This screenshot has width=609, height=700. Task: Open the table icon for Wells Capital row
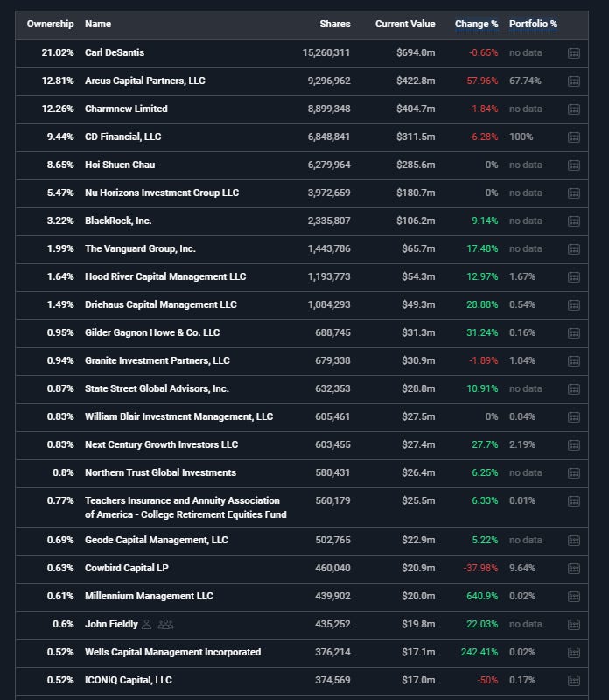pyautogui.click(x=574, y=653)
